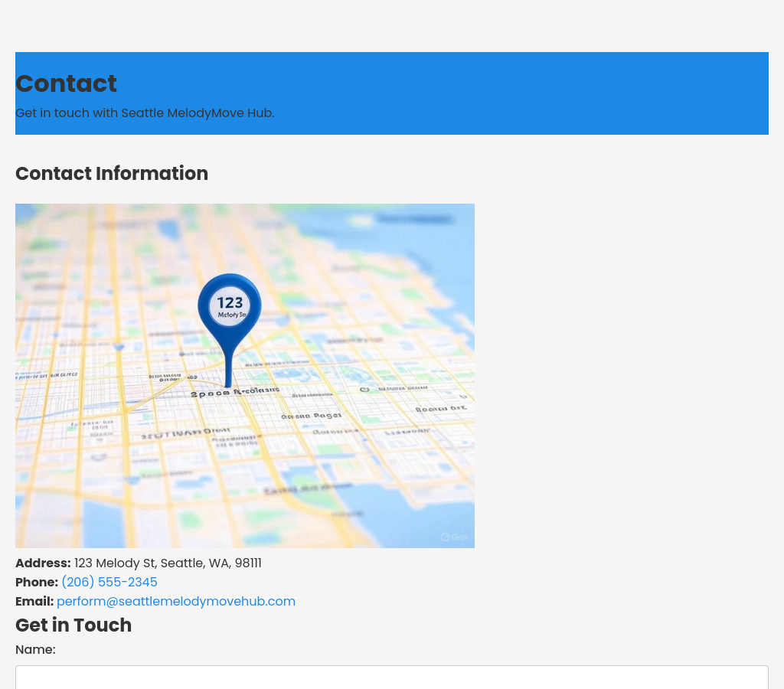Click the "Contact Information" section heading
Viewport: 784px width, 689px height.
pos(112,174)
